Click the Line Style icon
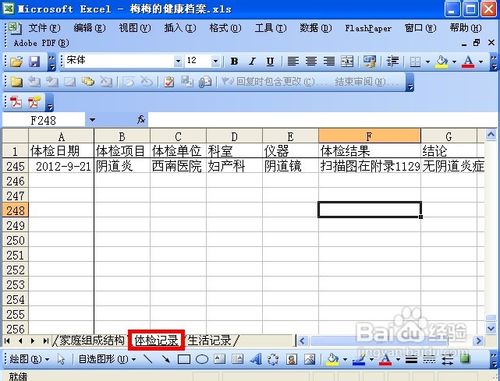Screen dimensions: 500x381 pyautogui.click(x=412, y=359)
